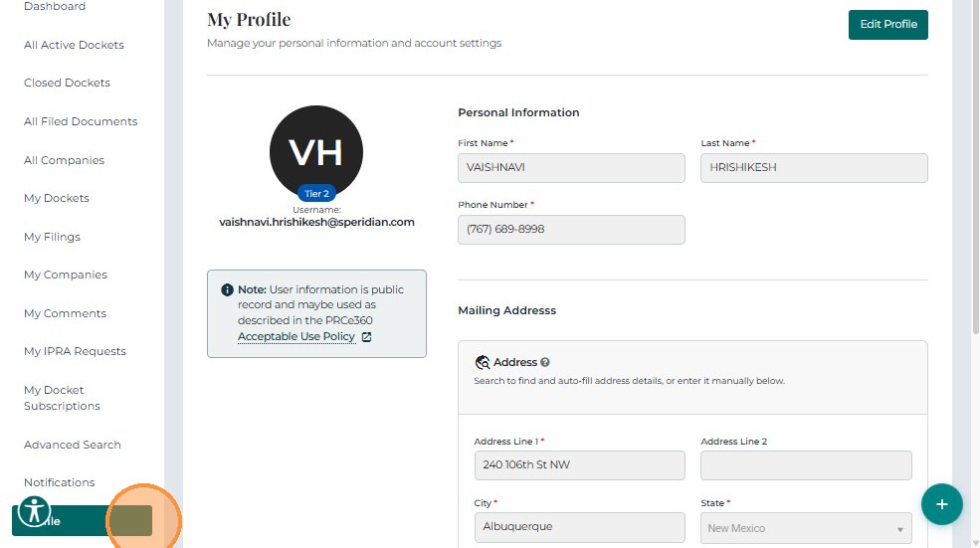The height and width of the screenshot is (548, 980).
Task: Go to My IPRA Requests
Action: tap(75, 351)
